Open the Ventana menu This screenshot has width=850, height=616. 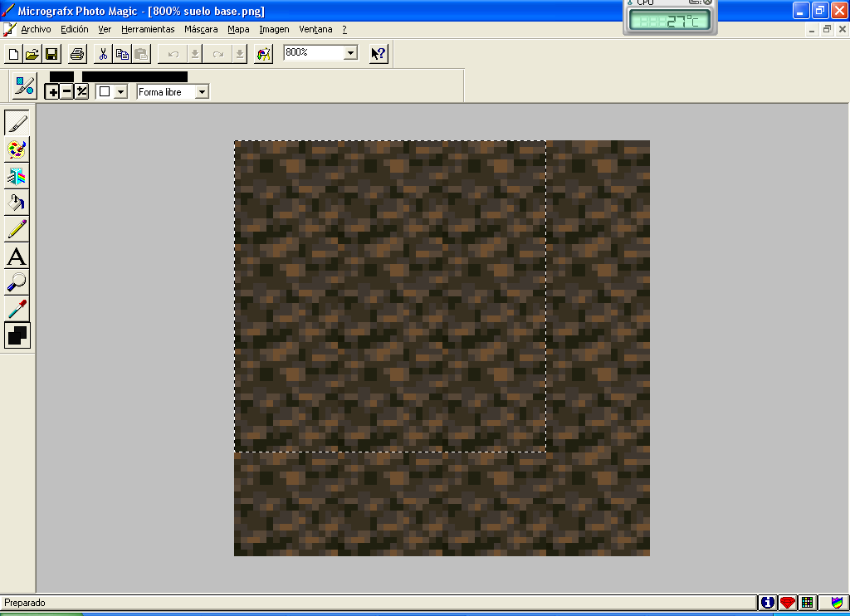click(x=315, y=29)
